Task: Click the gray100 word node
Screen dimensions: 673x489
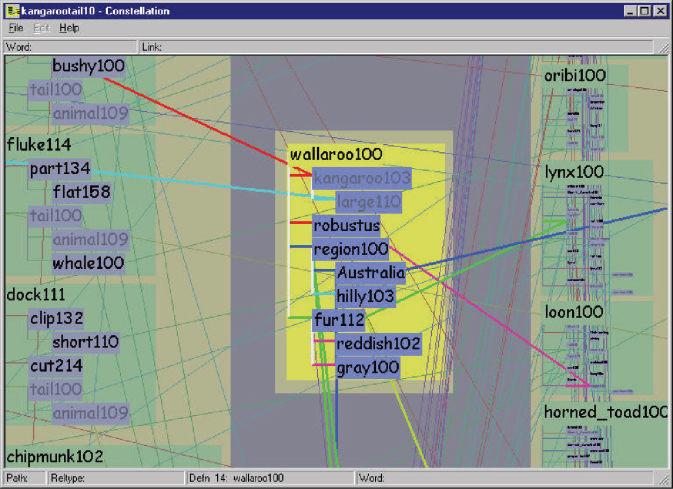Action: 367,368
